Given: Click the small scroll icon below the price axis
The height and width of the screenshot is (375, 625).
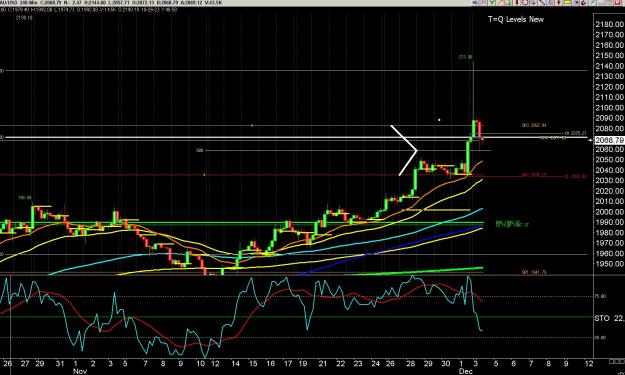Looking at the screenshot, I should 617,362.
